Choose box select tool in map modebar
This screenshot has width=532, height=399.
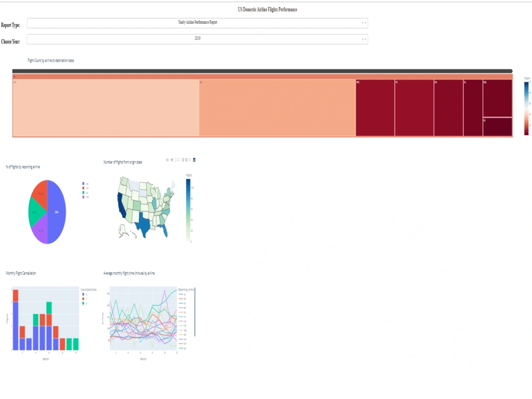(x=176, y=160)
